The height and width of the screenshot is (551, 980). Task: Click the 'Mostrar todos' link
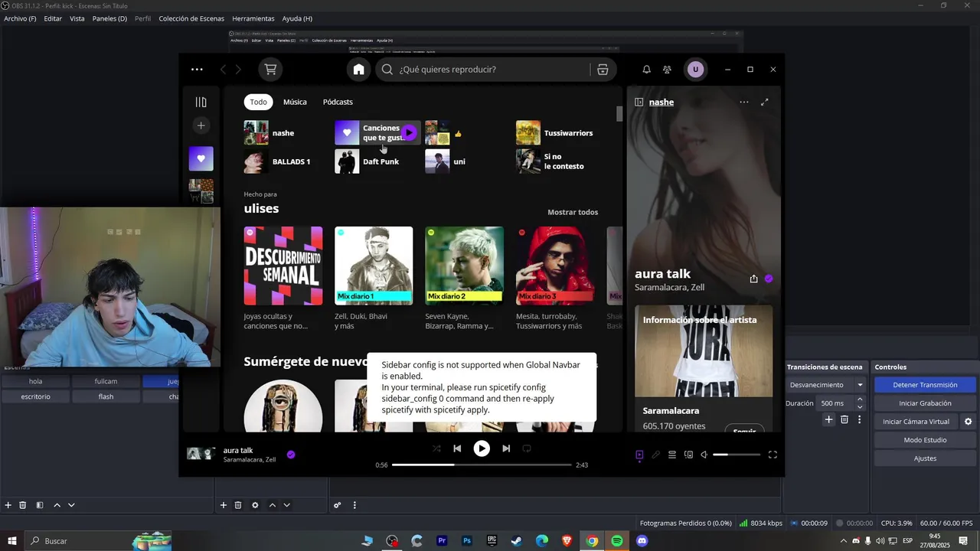pos(573,212)
